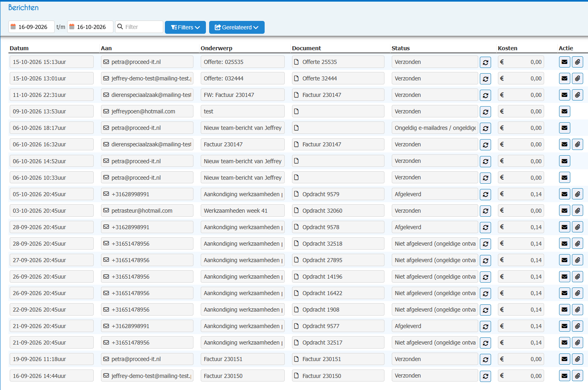Open attachment for Factuur 230150 row
This screenshot has height=390, width=588.
click(578, 376)
